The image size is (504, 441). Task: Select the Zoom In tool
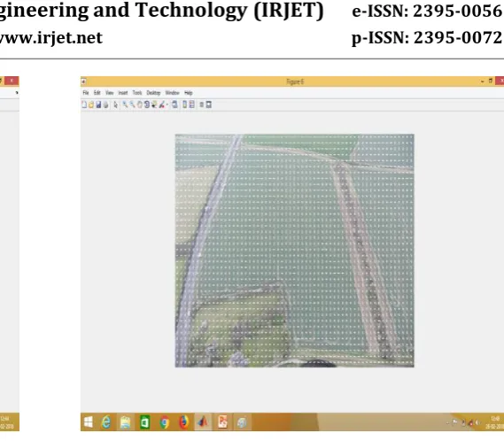click(x=125, y=104)
